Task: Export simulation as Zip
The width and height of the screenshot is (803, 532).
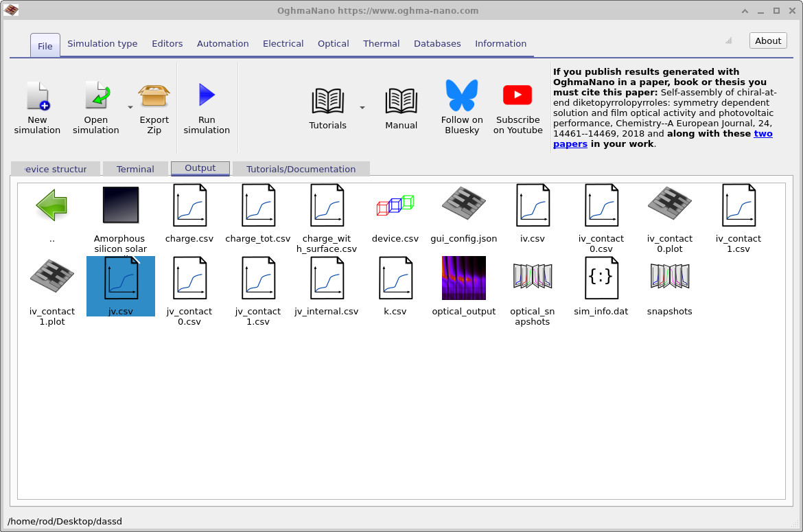Action: tap(154, 103)
